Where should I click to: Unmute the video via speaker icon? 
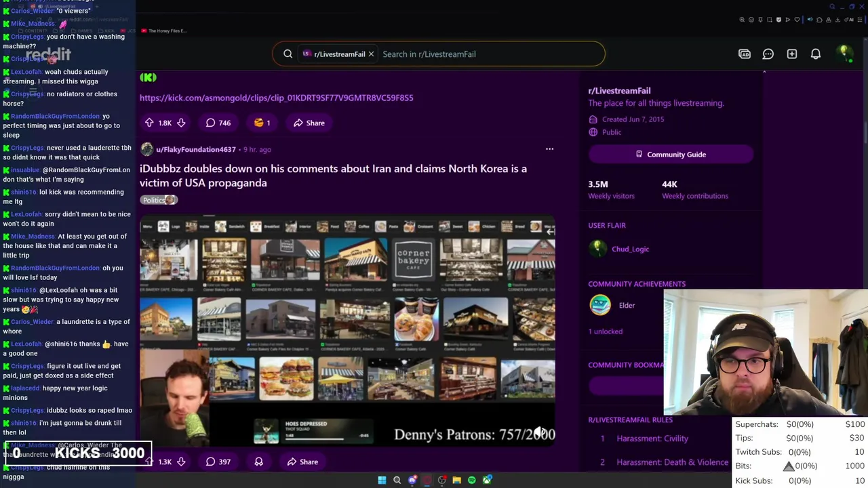point(540,432)
